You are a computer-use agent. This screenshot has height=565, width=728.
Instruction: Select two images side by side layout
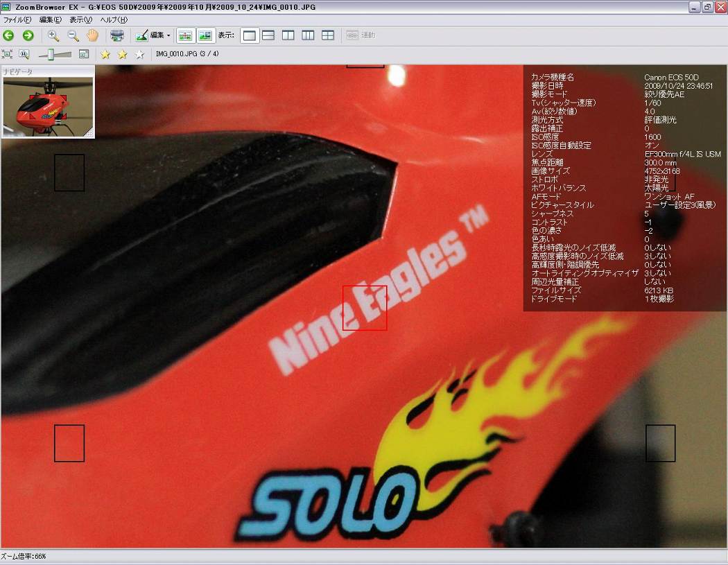point(288,35)
